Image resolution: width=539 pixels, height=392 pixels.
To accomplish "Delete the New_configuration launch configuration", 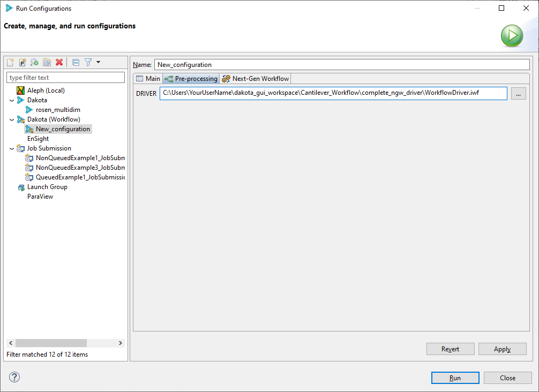I will point(59,62).
